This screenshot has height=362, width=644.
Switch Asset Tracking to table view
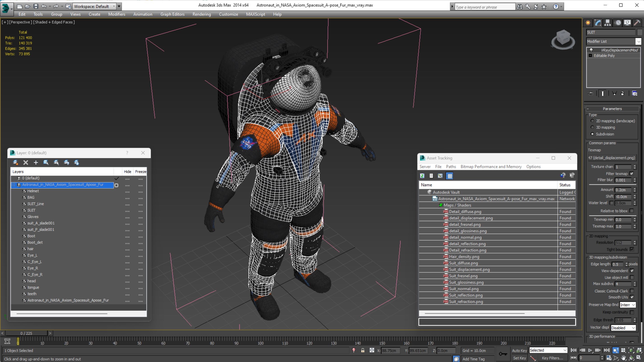450,176
